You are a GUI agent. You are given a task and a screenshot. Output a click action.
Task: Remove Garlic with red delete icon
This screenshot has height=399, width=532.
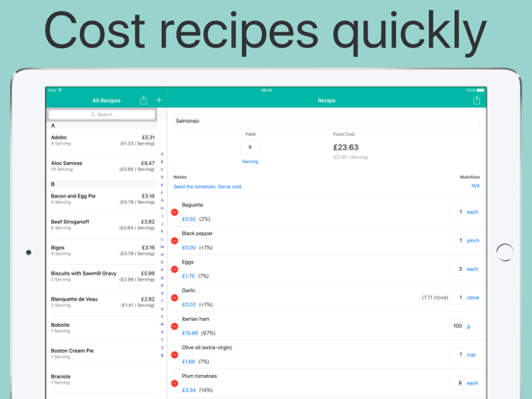point(174,298)
